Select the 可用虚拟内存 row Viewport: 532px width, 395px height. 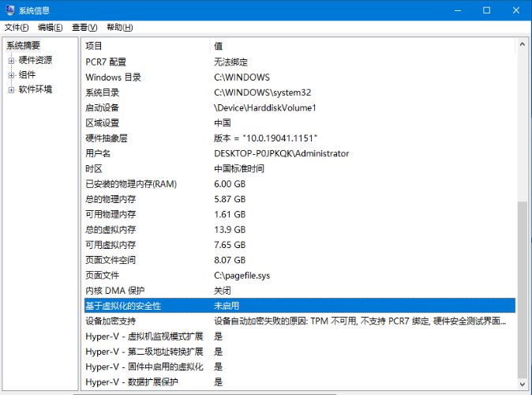click(x=300, y=245)
